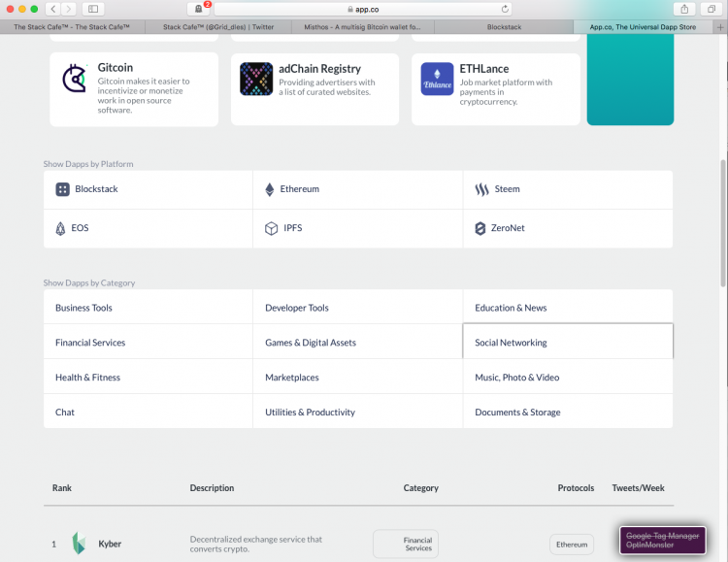Select the Blockstack platform icon

click(x=63, y=189)
